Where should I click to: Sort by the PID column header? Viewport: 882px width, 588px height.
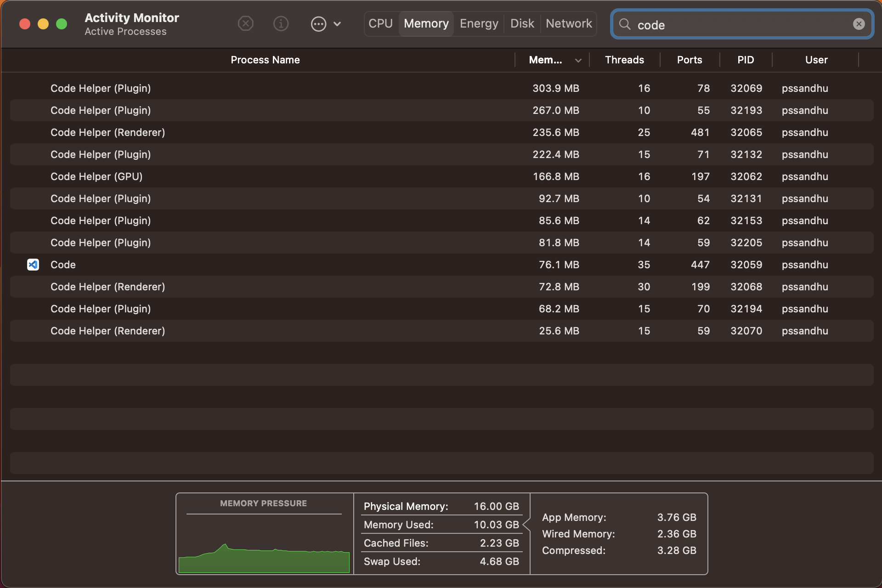point(746,60)
